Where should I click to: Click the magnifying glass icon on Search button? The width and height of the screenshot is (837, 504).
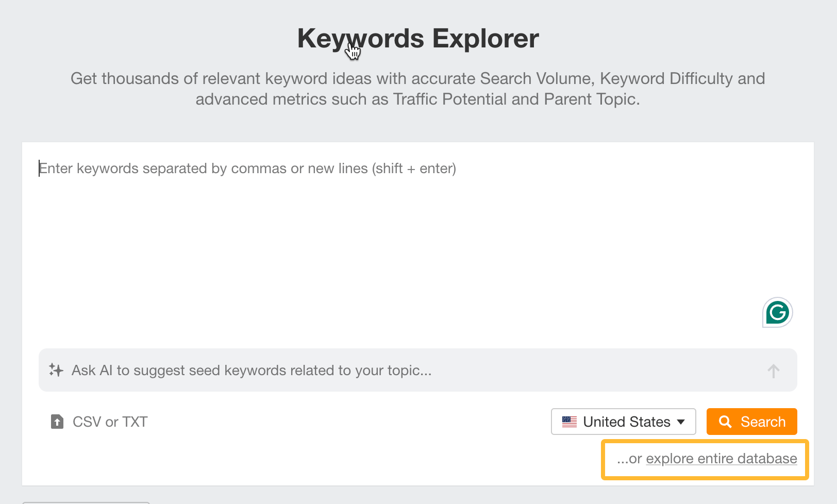tap(725, 422)
